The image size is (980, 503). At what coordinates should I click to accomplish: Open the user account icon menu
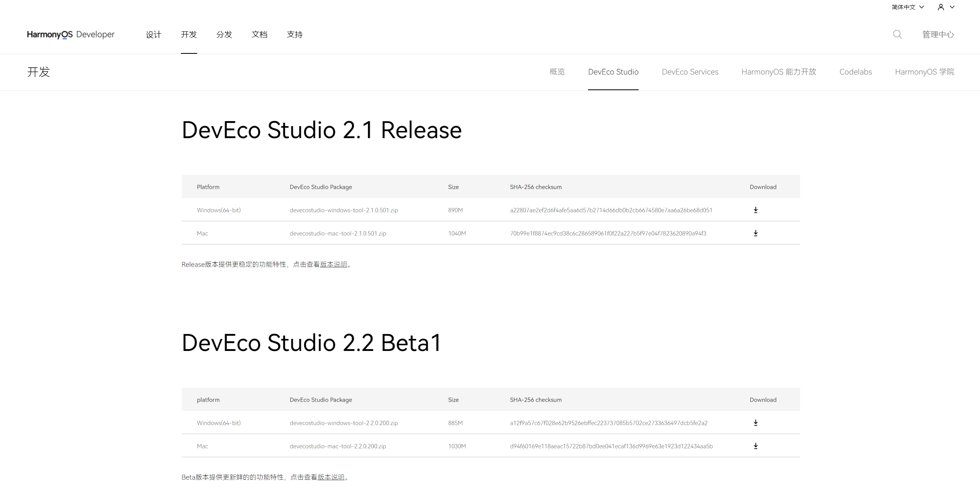pyautogui.click(x=941, y=7)
